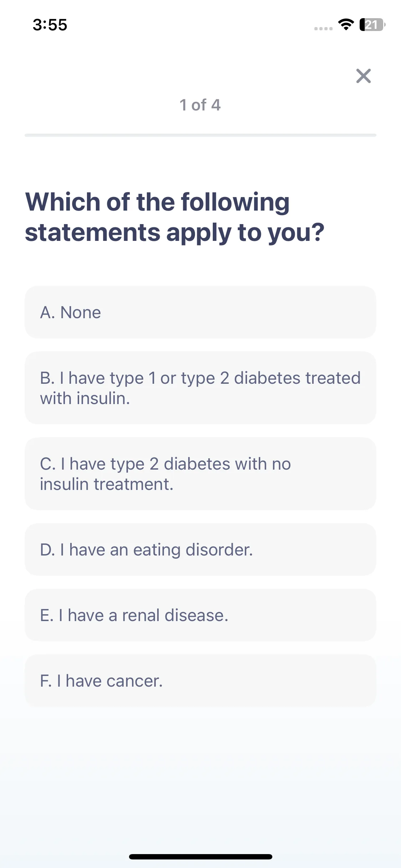The image size is (401, 868).
Task: Click the '1 of 4' step counter
Action: pos(200,105)
